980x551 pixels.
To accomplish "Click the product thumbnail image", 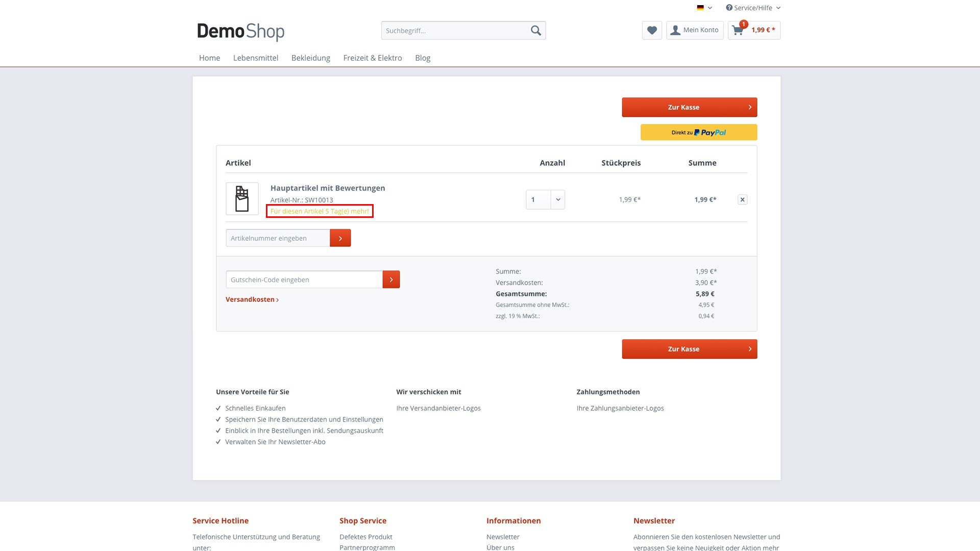I will coord(242,198).
